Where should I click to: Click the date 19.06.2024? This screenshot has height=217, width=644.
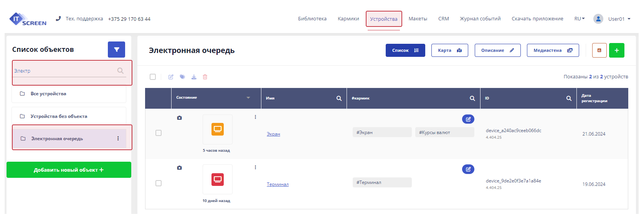click(x=594, y=184)
